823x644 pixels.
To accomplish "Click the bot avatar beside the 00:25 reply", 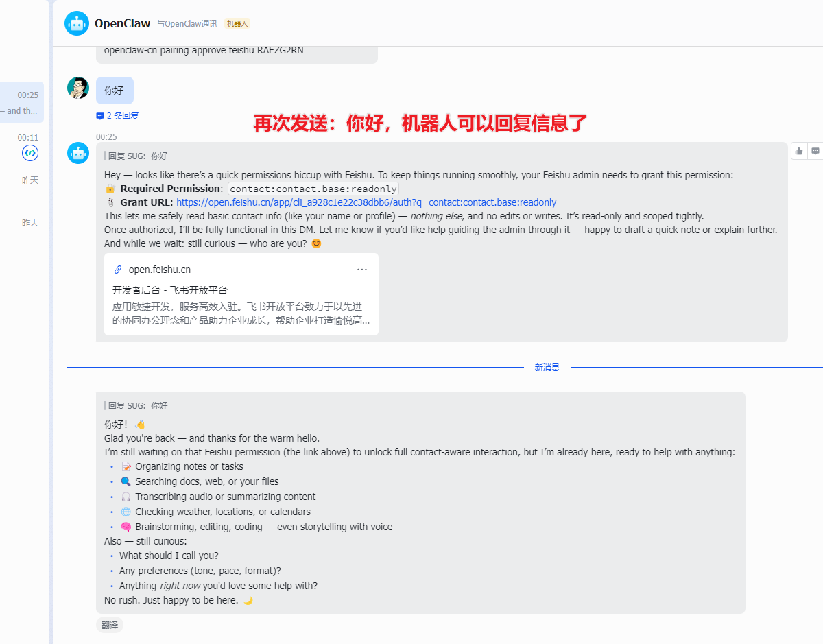I will click(78, 153).
